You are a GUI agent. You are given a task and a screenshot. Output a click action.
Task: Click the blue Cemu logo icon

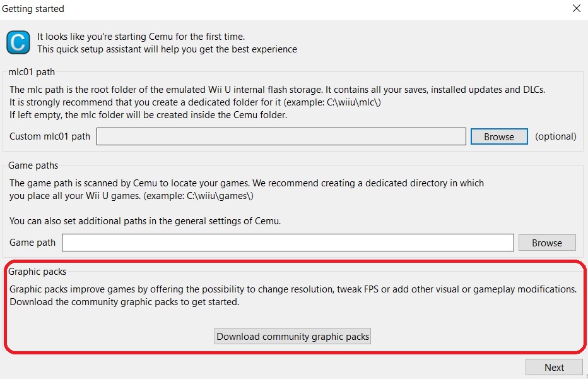click(x=18, y=43)
